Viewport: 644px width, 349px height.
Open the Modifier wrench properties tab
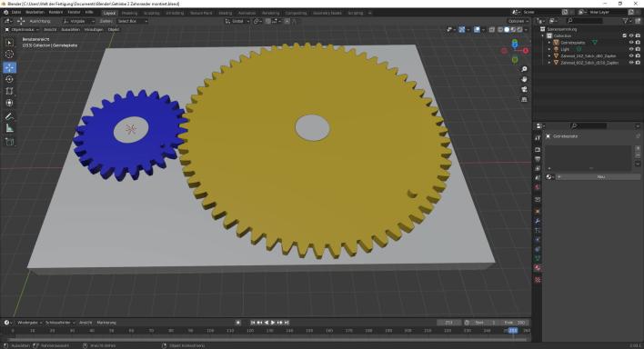538,221
